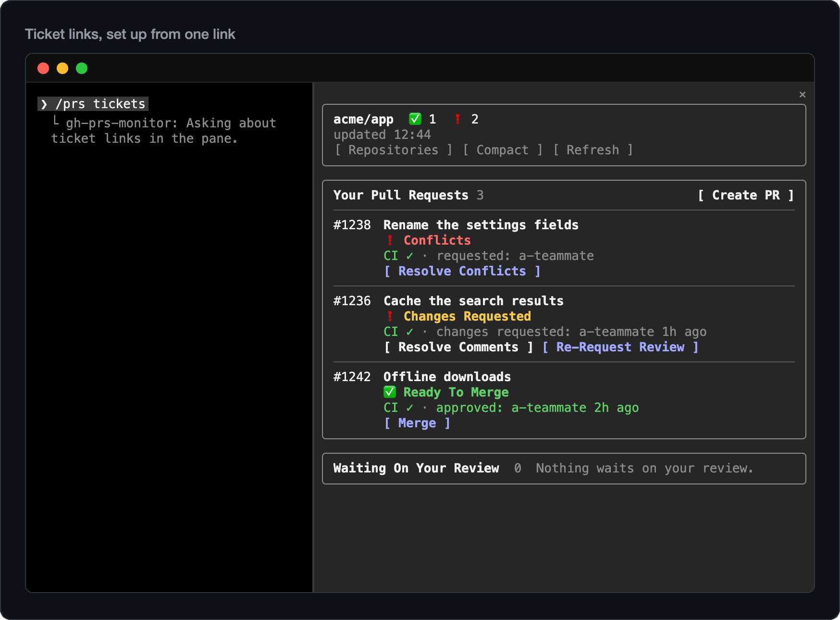Click 'changes requested: a-teammate 1h ago' text
This screenshot has height=620, width=840.
tap(571, 332)
